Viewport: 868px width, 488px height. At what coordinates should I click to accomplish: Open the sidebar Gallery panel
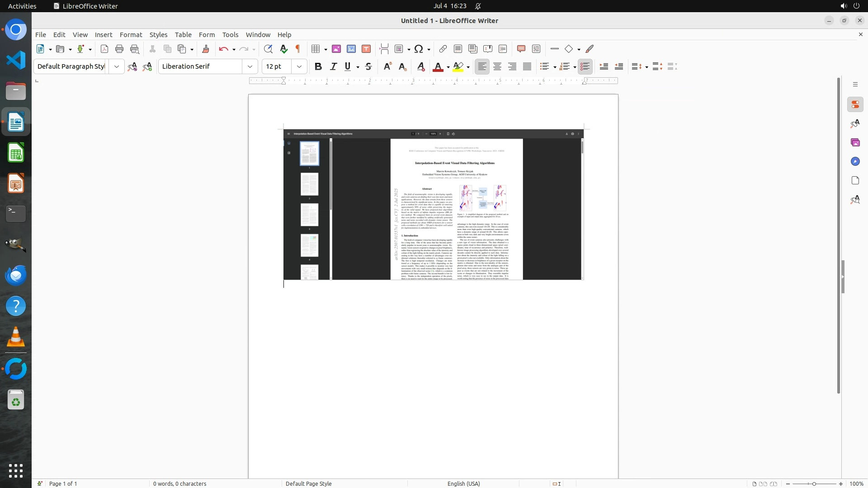click(x=855, y=142)
